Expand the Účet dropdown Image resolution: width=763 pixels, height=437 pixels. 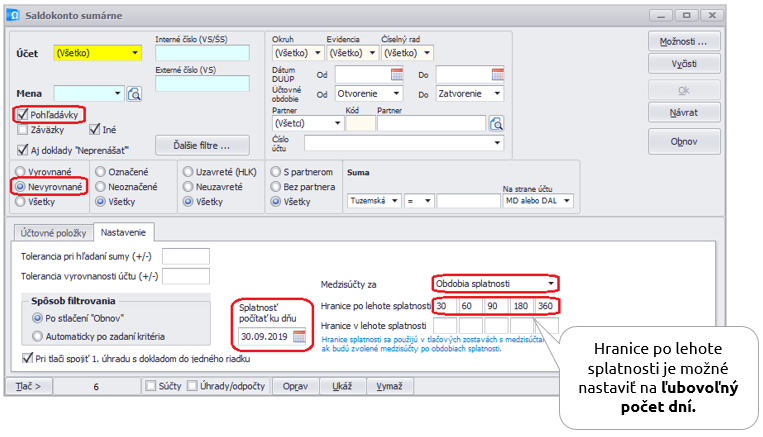point(135,52)
